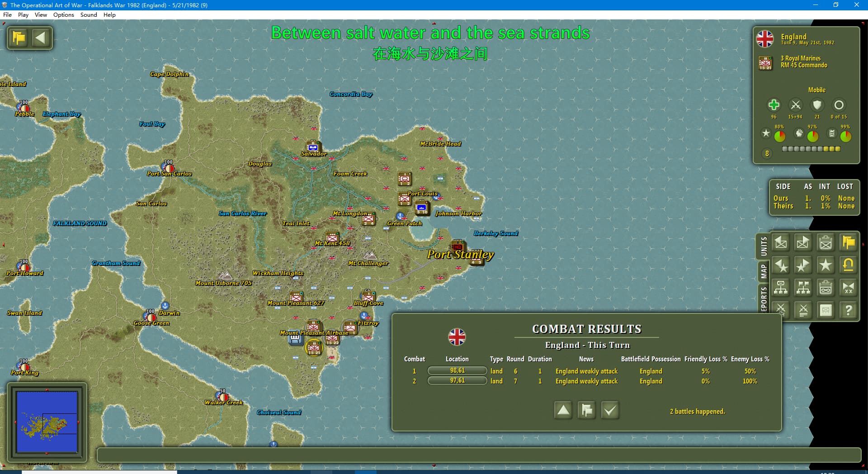Open the Options menu
Image resolution: width=868 pixels, height=474 pixels.
[64, 14]
